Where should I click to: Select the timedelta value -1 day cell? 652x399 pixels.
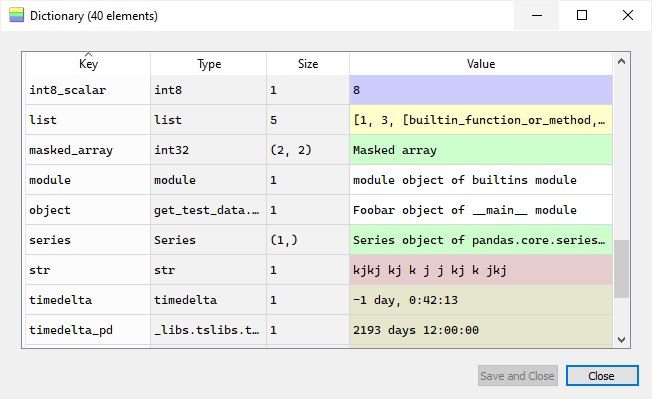pyautogui.click(x=481, y=300)
